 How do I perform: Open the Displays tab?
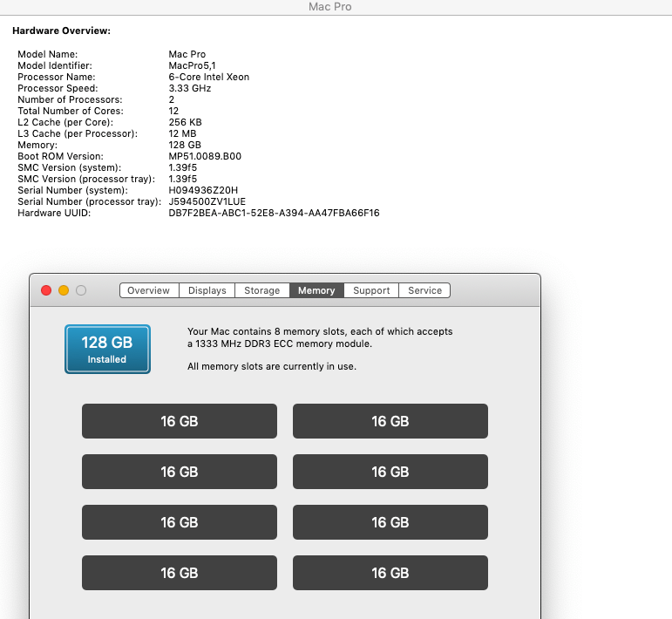[207, 290]
